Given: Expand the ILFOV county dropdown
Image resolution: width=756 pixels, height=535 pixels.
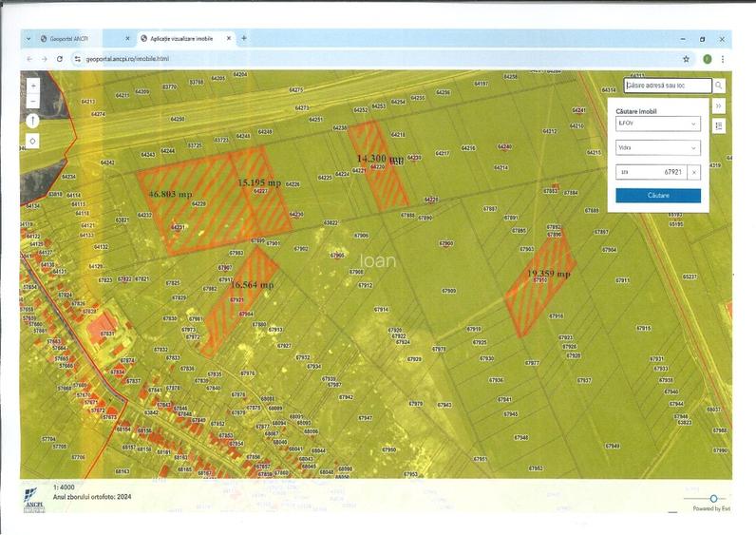Looking at the screenshot, I should pos(656,124).
